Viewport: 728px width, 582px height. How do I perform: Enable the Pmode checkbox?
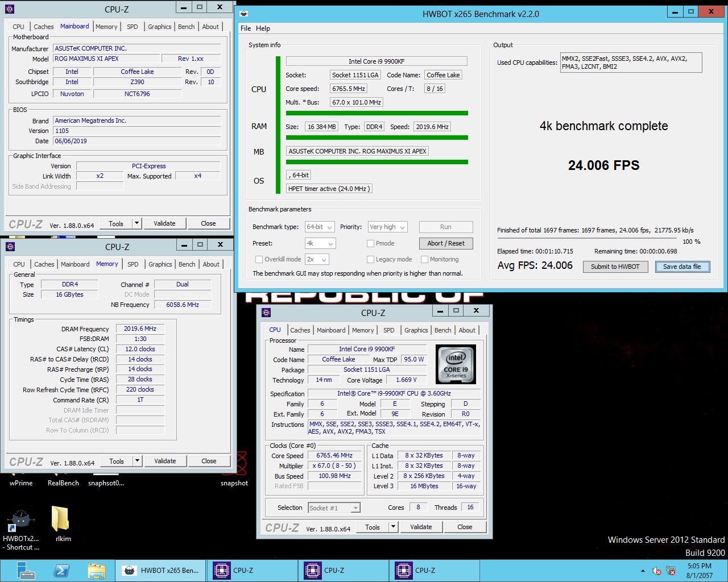point(370,243)
